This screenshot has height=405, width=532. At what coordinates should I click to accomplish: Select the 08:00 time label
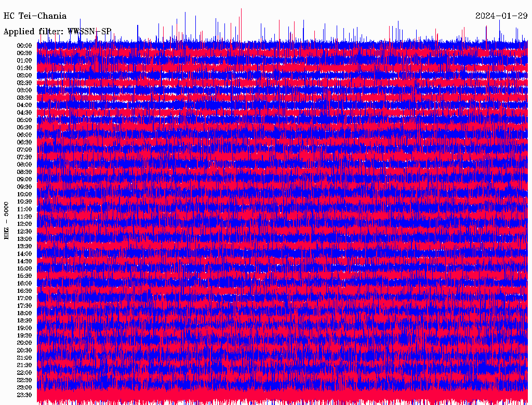pyautogui.click(x=24, y=165)
